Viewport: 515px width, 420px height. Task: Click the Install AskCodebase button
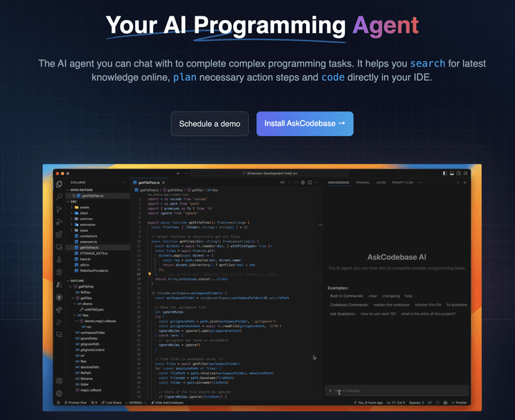pos(305,124)
